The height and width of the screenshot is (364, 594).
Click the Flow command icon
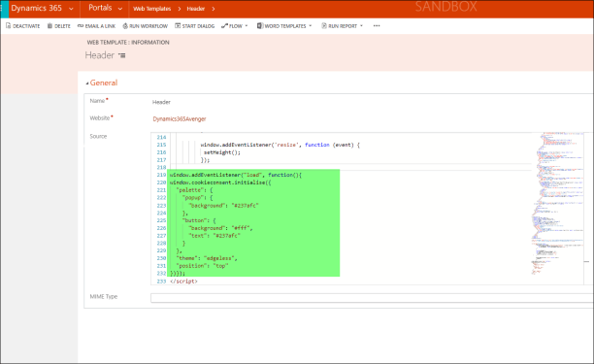[x=224, y=26]
